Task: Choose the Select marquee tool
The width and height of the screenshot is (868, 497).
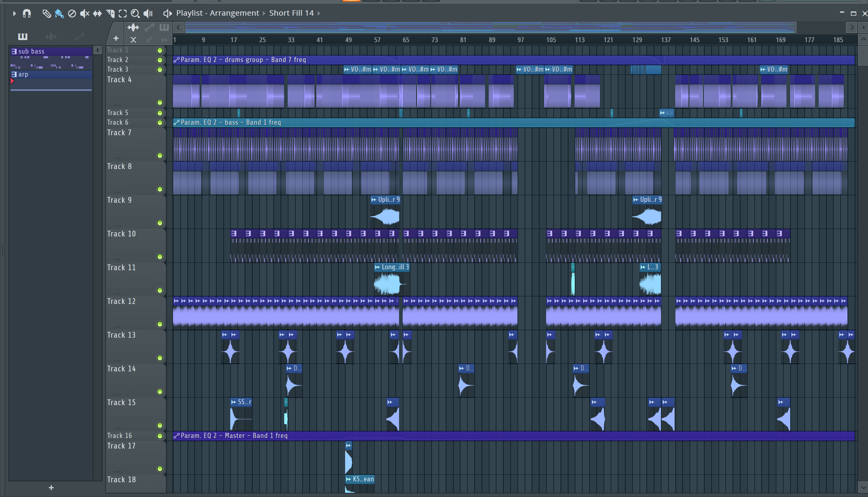Action: [123, 13]
